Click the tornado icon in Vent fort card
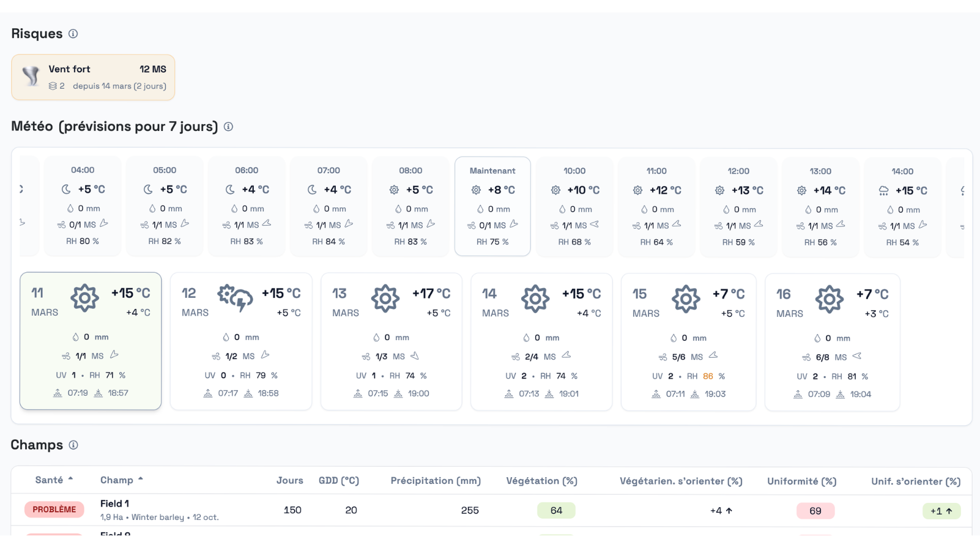 (31, 76)
